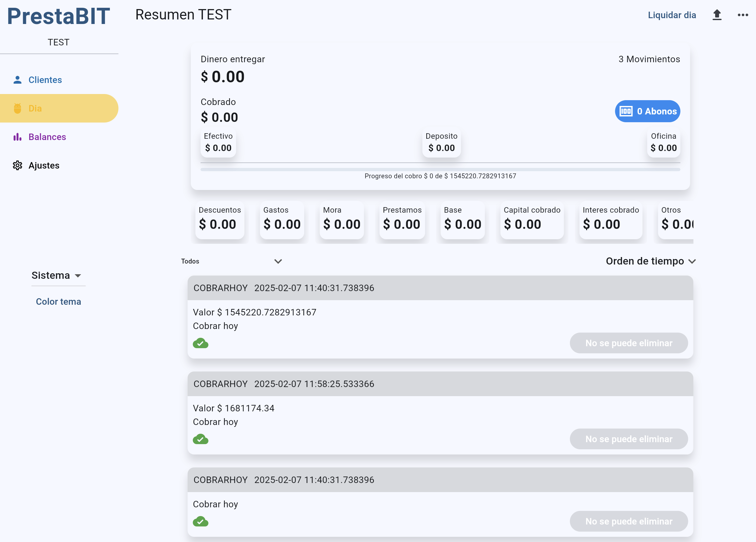
Task: Click green cloud icon in third movement
Action: (x=200, y=521)
